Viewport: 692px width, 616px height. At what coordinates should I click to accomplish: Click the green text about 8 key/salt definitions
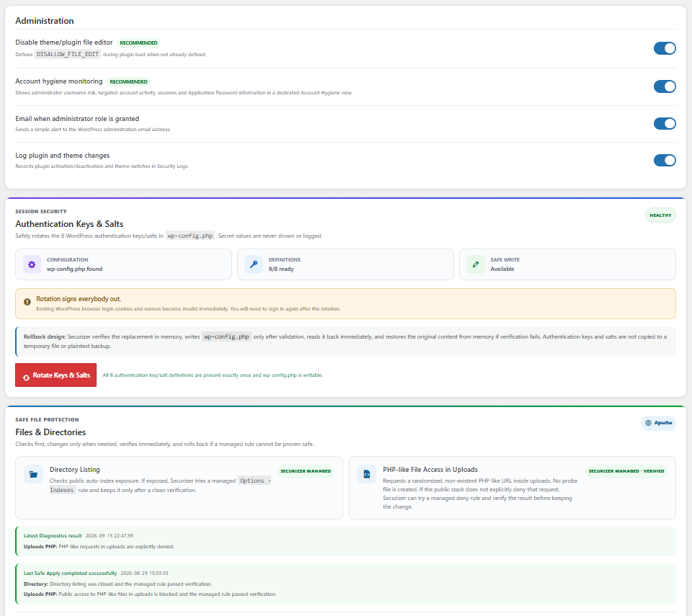point(213,375)
